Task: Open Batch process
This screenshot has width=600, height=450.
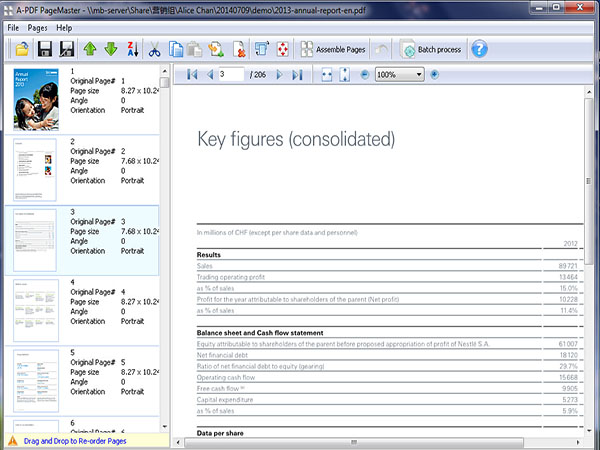Action: (x=431, y=49)
